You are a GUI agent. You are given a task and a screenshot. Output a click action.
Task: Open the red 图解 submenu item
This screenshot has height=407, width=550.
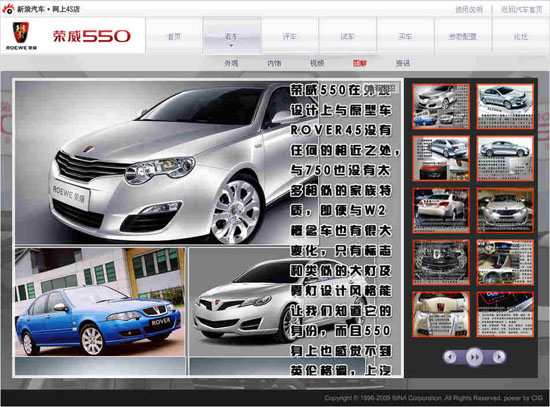click(360, 63)
